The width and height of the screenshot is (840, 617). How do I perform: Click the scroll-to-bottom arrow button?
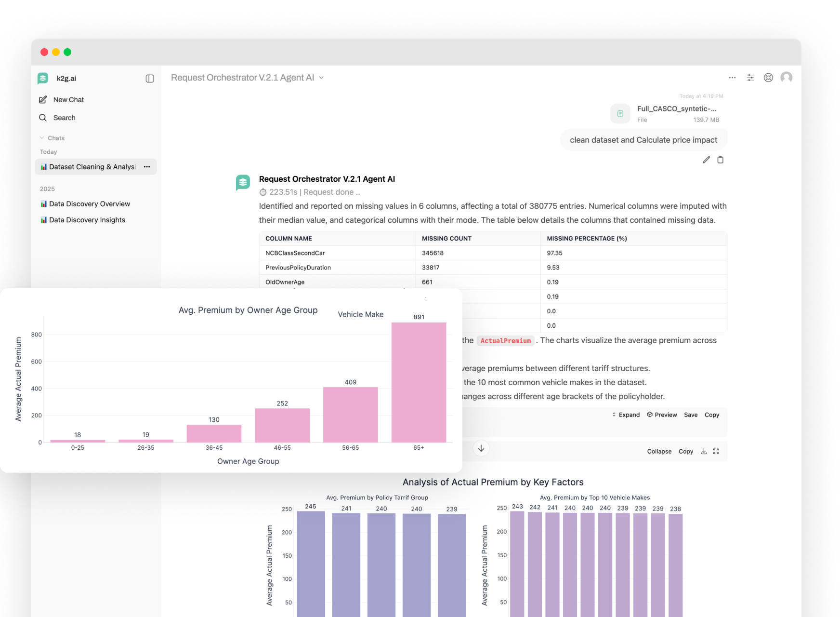point(481,448)
